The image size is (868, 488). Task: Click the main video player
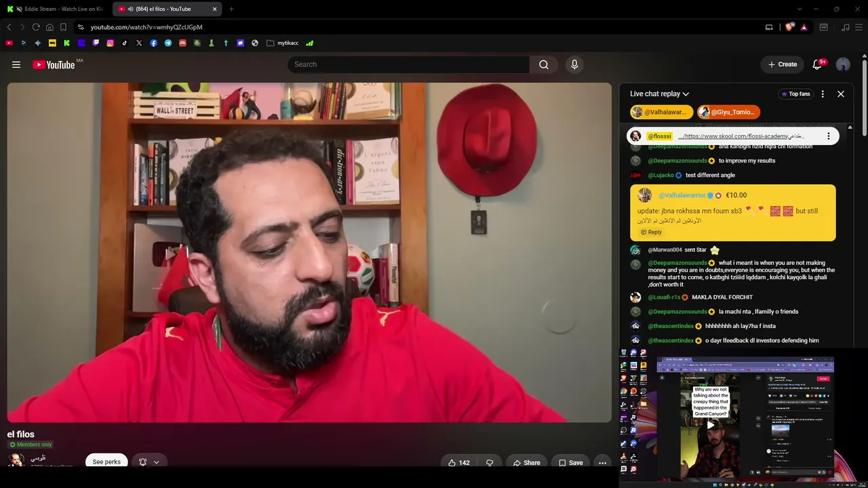(x=309, y=252)
